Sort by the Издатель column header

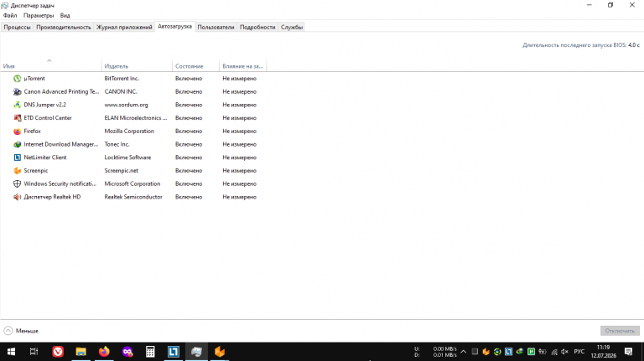pos(137,65)
